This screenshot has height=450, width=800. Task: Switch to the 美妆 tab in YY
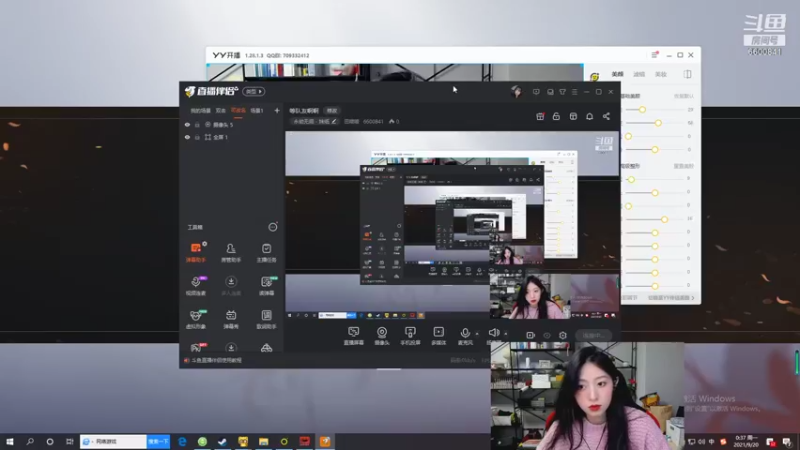[661, 74]
